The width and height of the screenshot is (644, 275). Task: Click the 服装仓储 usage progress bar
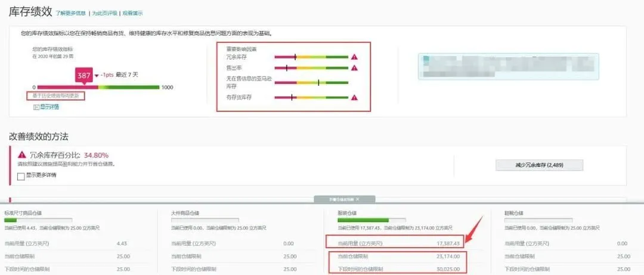(371, 220)
